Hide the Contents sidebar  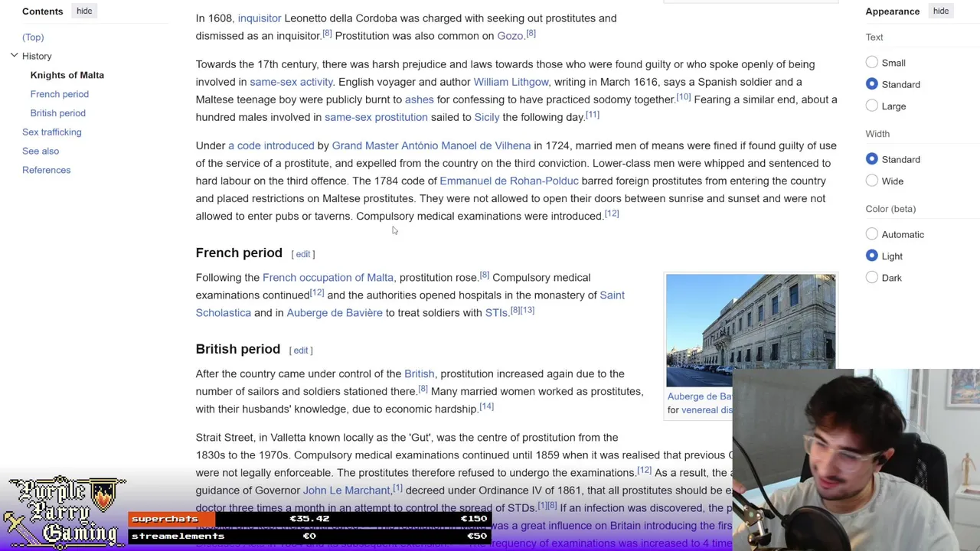point(84,11)
